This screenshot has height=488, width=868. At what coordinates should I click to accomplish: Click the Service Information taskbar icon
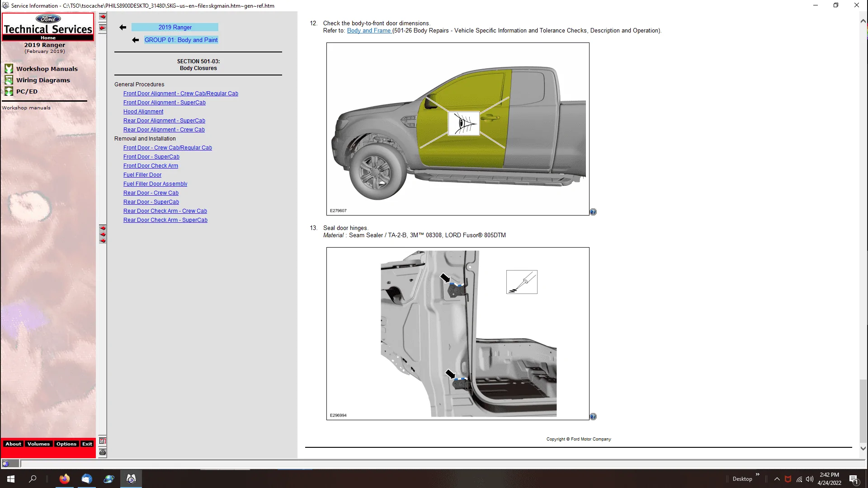click(x=131, y=479)
